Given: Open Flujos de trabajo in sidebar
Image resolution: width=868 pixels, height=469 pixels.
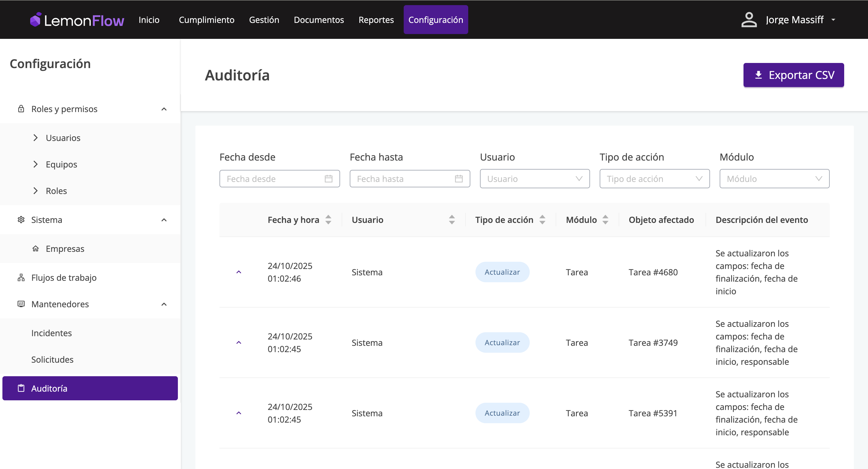Looking at the screenshot, I should coord(64,278).
